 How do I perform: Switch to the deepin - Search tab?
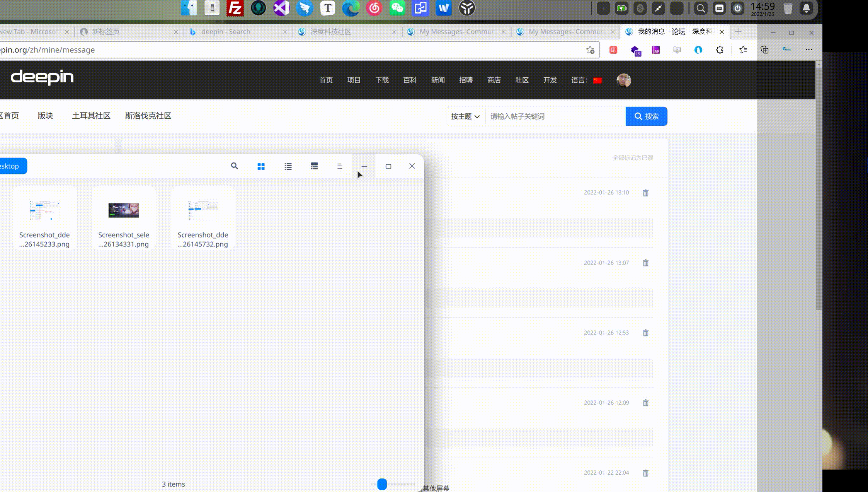[226, 32]
